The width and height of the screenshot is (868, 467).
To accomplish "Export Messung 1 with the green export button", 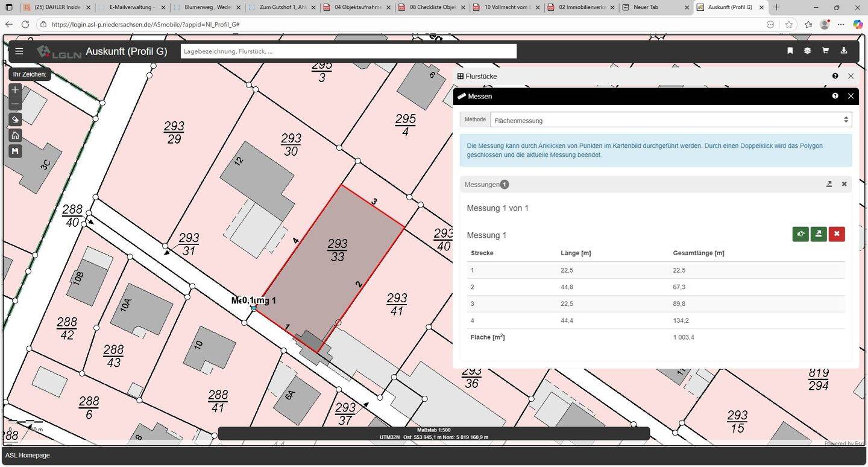I will point(818,234).
